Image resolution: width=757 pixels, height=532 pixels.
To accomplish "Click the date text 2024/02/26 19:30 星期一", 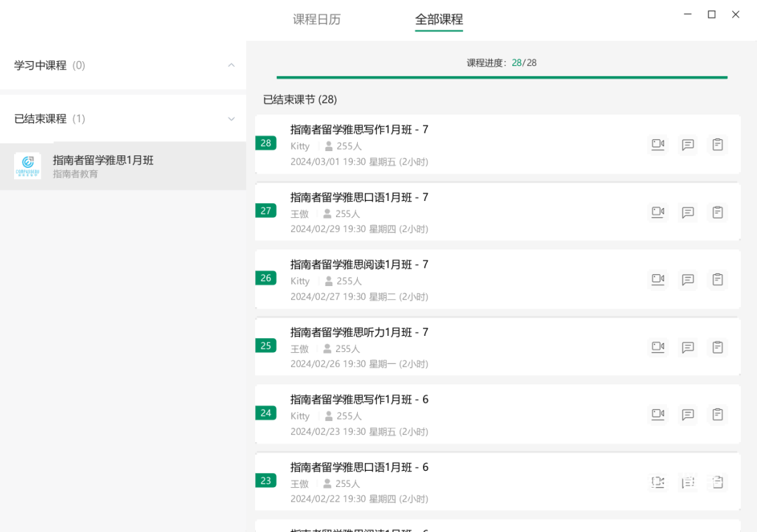I will click(x=343, y=363).
